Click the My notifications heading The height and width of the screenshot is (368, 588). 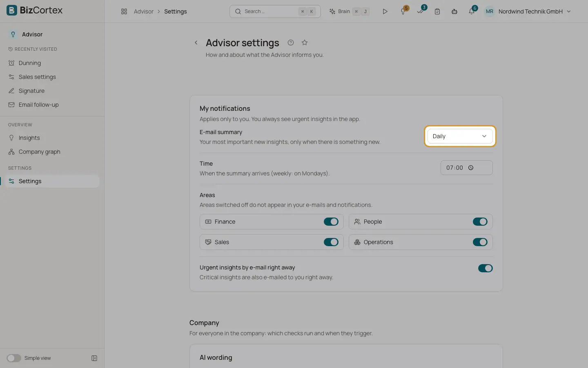click(225, 108)
